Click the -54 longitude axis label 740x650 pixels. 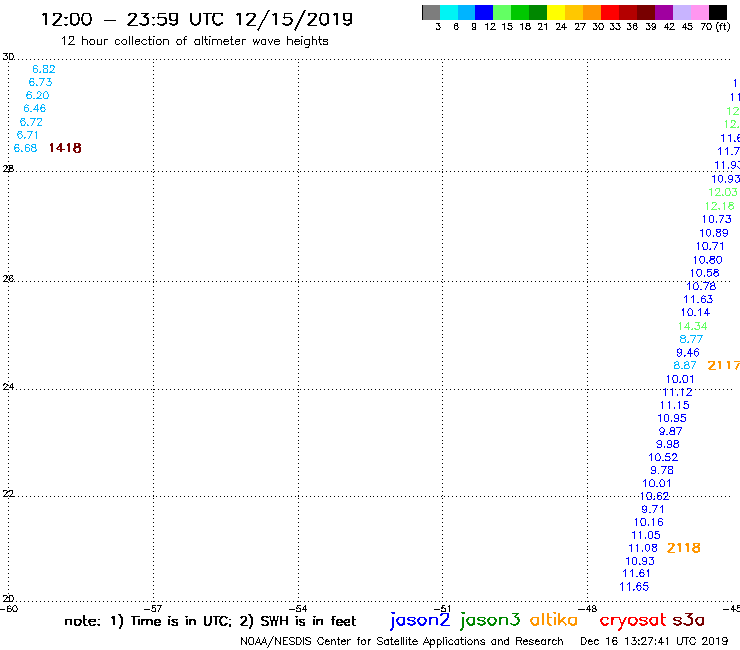point(298,609)
